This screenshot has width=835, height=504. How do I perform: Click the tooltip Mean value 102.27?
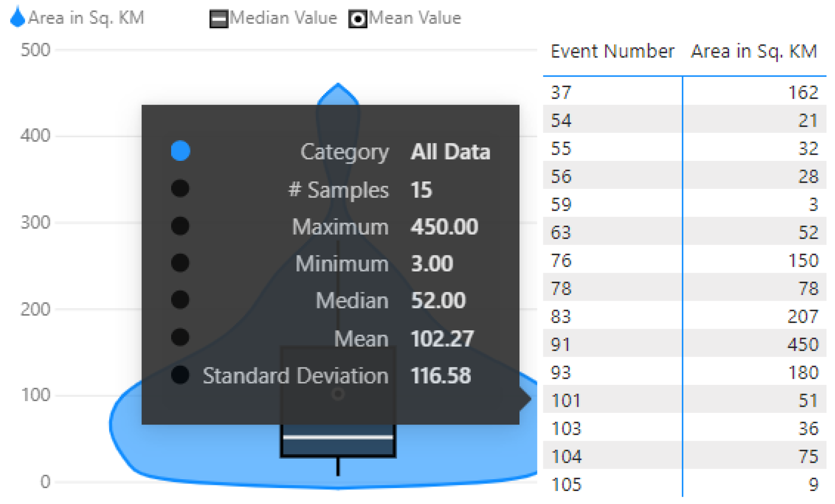pyautogui.click(x=442, y=338)
